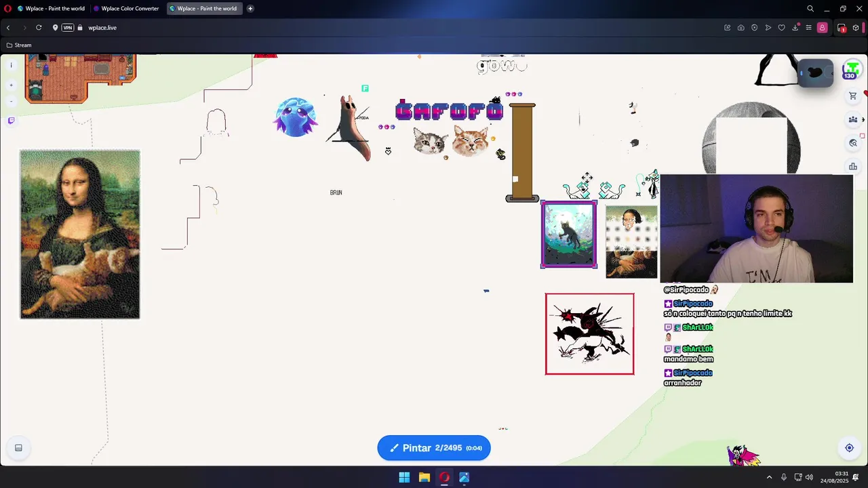This screenshot has width=868, height=488.
Task: Click the tab search magnifier icon
Action: (x=810, y=9)
